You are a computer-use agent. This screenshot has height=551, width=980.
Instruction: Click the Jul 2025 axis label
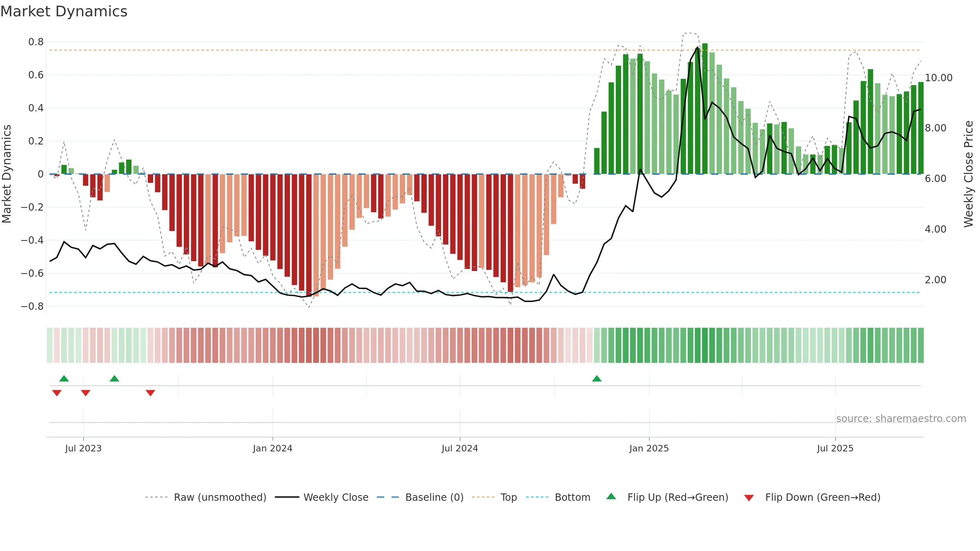[x=835, y=448]
